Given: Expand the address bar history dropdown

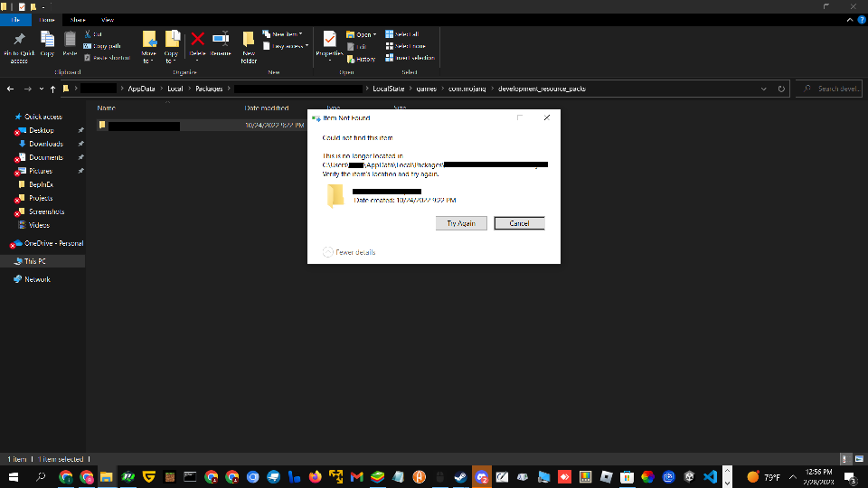Looking at the screenshot, I should (x=763, y=89).
